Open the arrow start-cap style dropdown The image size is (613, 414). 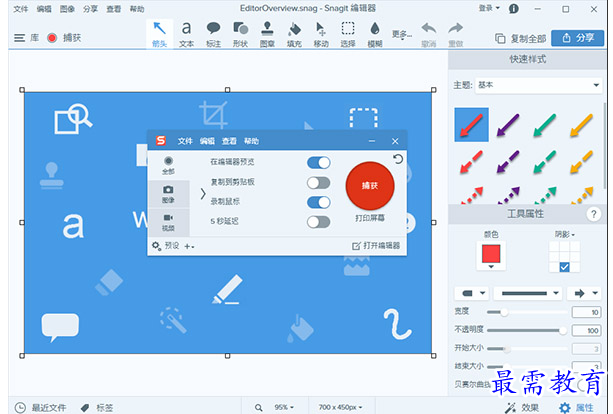[472, 293]
